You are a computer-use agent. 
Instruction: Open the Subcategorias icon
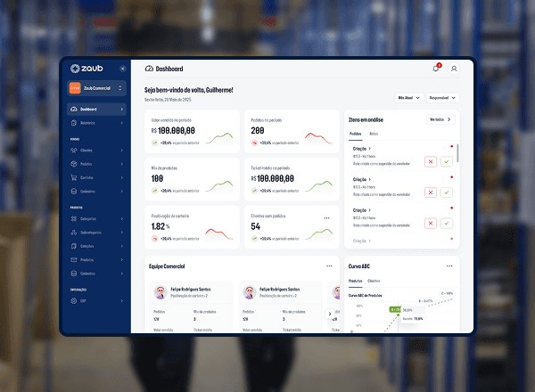pyautogui.click(x=74, y=233)
